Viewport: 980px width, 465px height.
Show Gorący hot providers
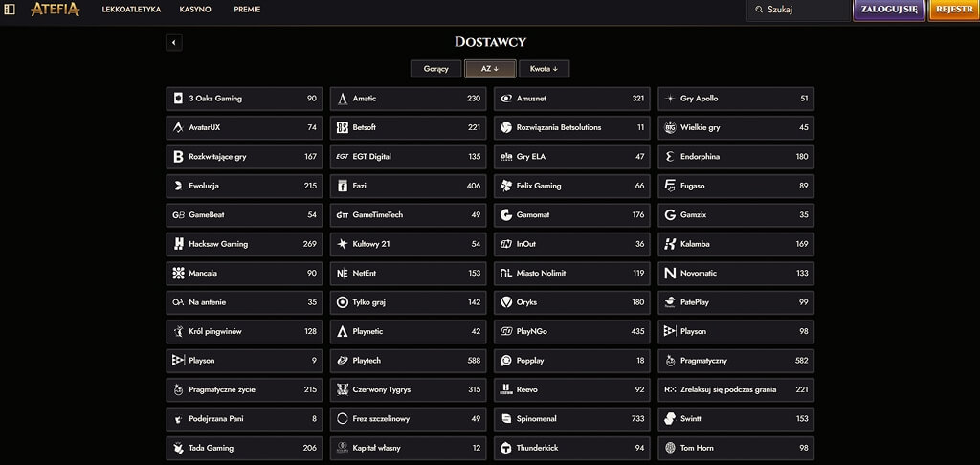click(435, 69)
